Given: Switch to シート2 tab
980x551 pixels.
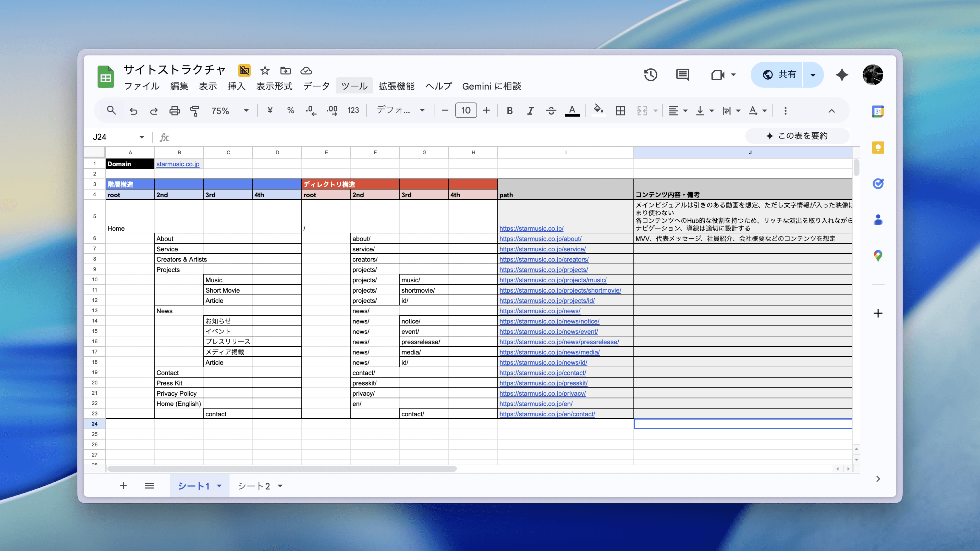Looking at the screenshot, I should (254, 486).
